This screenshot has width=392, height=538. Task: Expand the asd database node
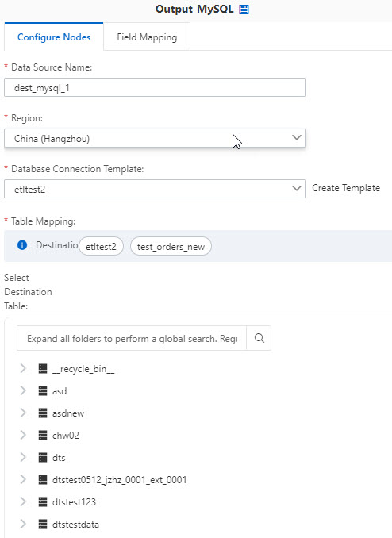pyautogui.click(x=23, y=391)
